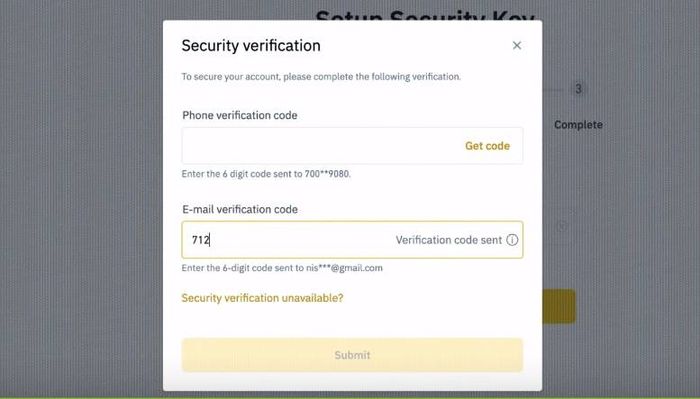Screen dimensions: 700x399
Task: Select the step 3 circle indicator
Action: coord(578,89)
